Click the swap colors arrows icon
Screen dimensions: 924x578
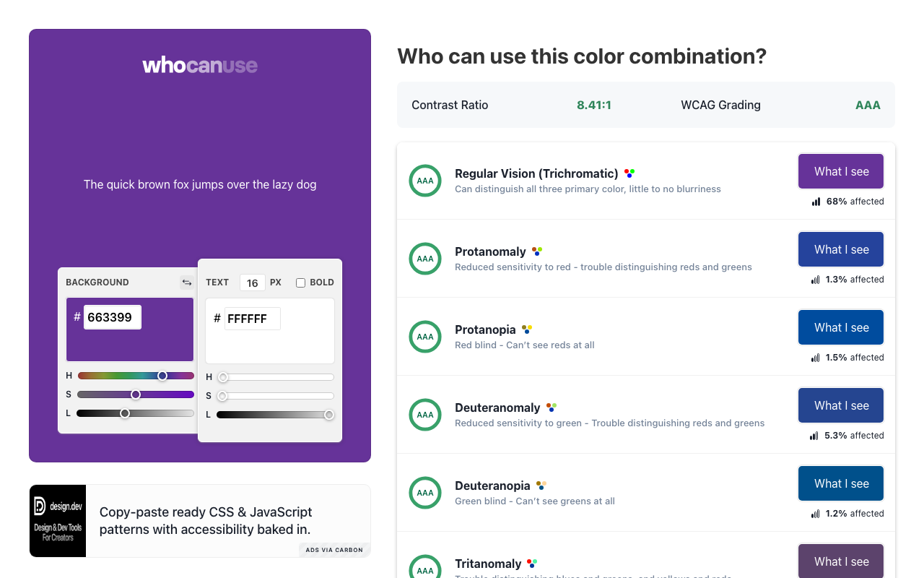coord(187,282)
